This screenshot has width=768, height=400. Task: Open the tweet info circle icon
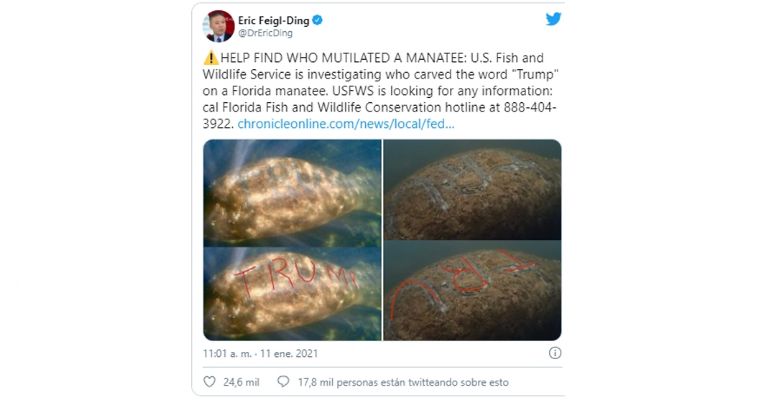tap(555, 353)
